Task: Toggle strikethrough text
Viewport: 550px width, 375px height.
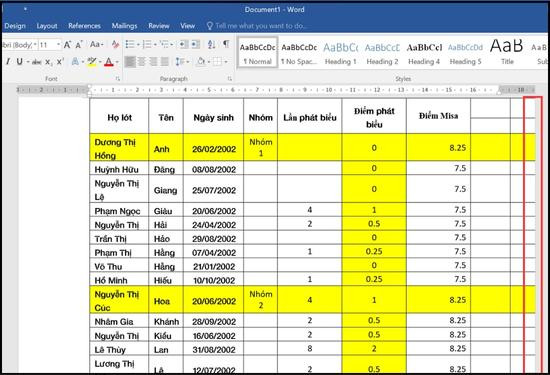Action: tap(37, 62)
